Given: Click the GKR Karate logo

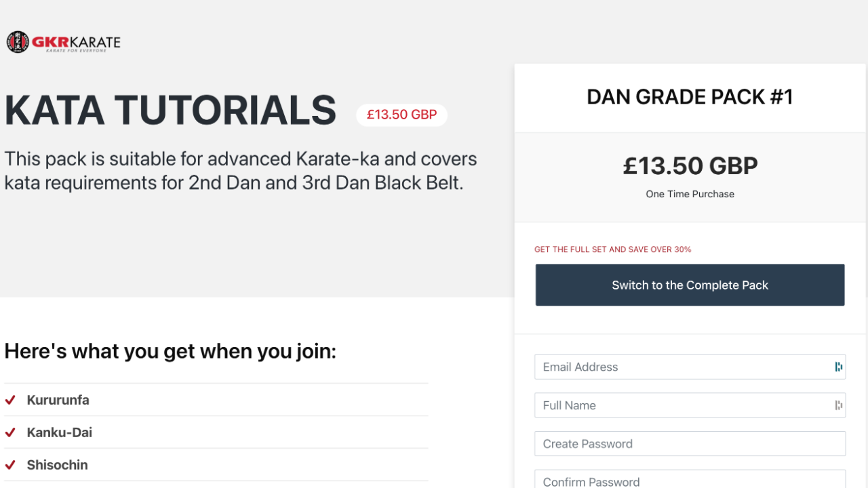Looking at the screenshot, I should pyautogui.click(x=64, y=42).
